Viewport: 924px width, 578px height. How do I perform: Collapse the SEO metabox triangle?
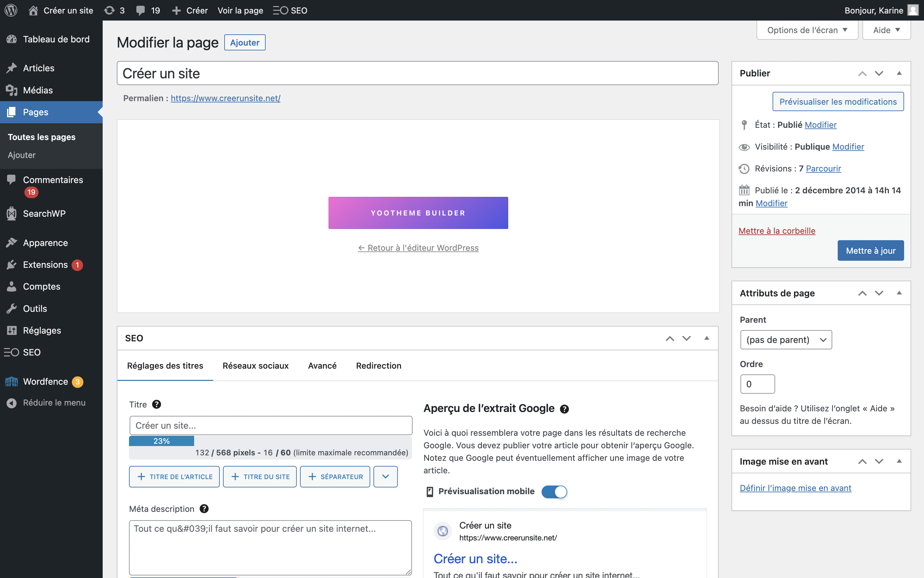(707, 338)
